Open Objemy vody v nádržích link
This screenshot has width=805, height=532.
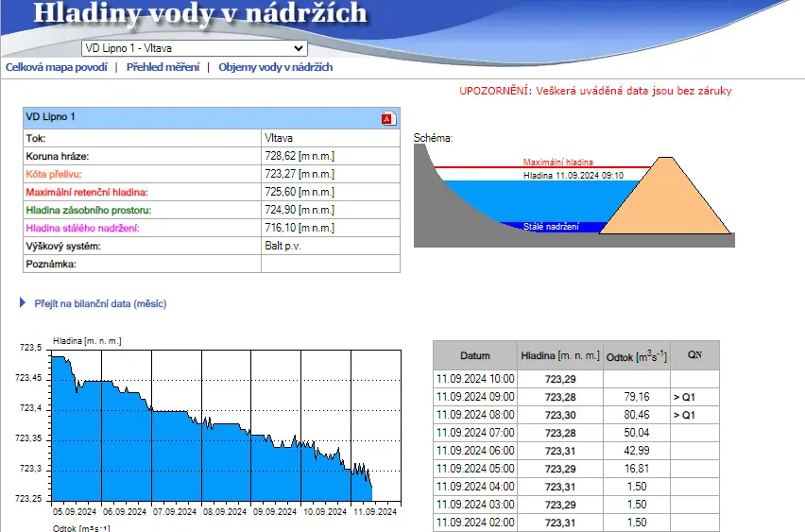click(276, 67)
